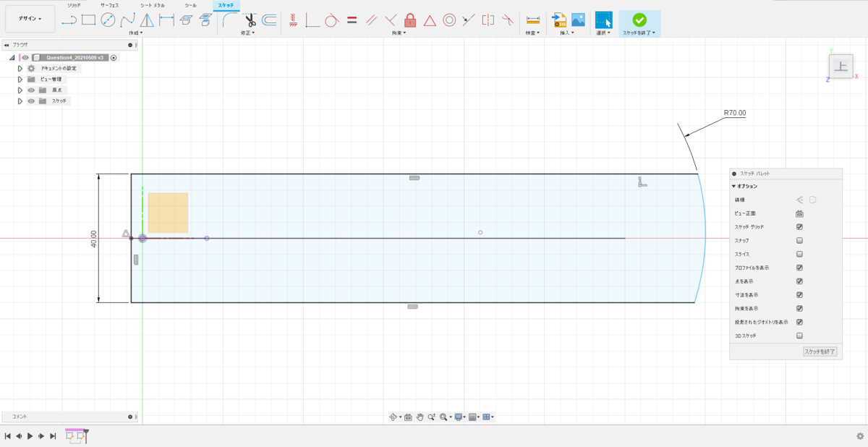Select the Line sketch tool
This screenshot has width=868, height=447.
(x=69, y=20)
